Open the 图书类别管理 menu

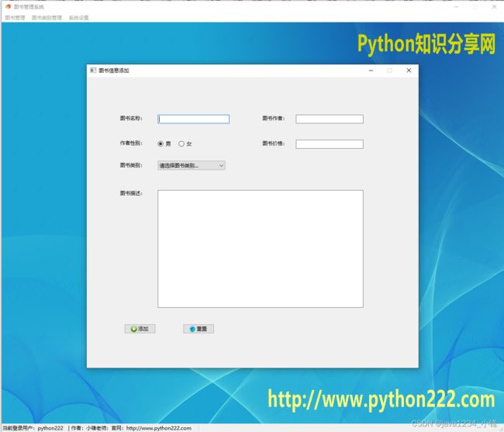47,18
